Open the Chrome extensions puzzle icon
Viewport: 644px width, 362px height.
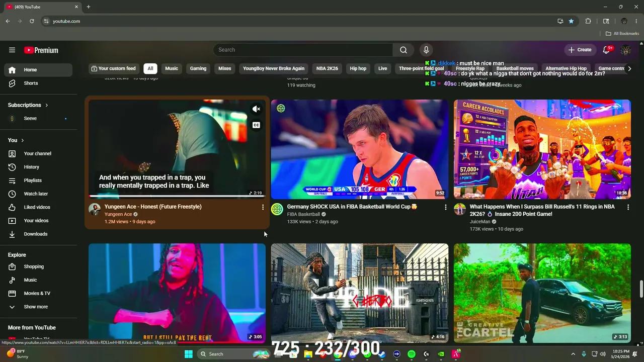point(588,21)
